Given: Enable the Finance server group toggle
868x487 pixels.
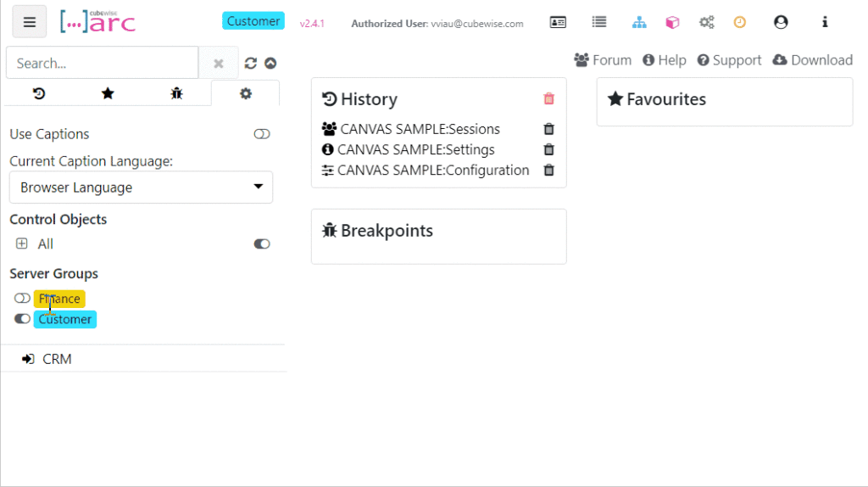Looking at the screenshot, I should coord(22,299).
